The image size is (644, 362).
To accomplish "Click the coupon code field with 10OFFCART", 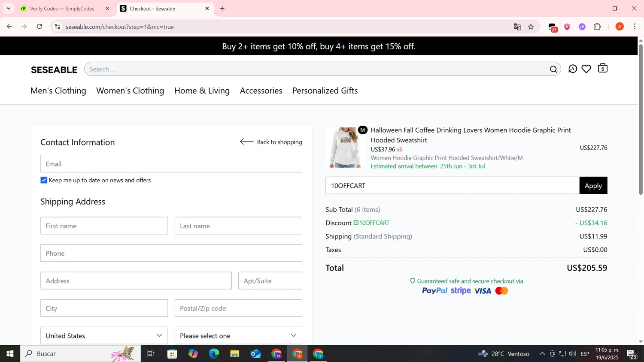I will (453, 185).
